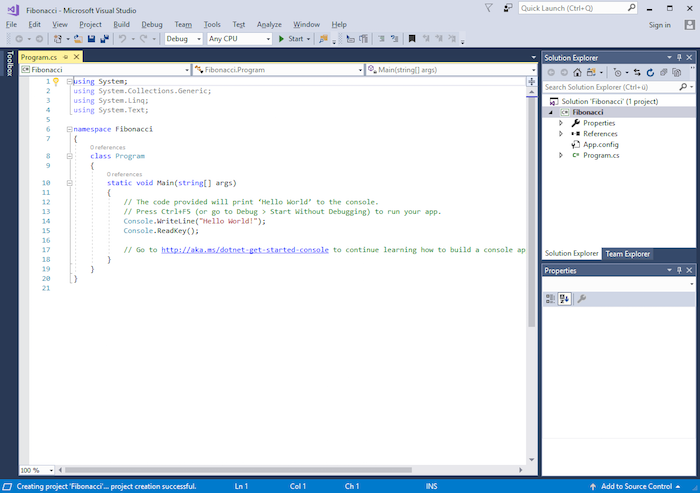Click Add to Source Control in status bar

[x=636, y=486]
